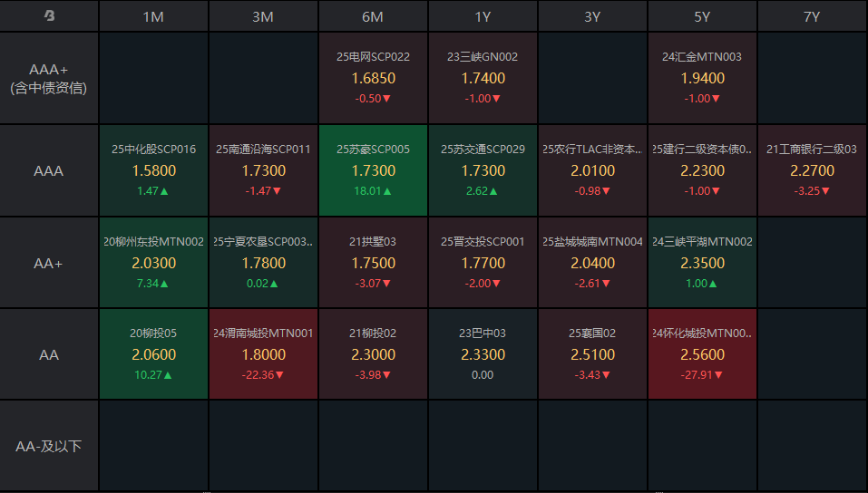
Task: Click the -3.25 down change on 21工商银行二级03
Action: (812, 191)
